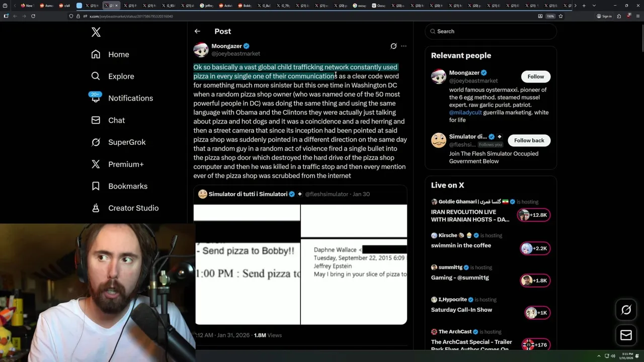Close the active X tab
This screenshot has height=362, width=644.
pyautogui.click(x=116, y=6)
